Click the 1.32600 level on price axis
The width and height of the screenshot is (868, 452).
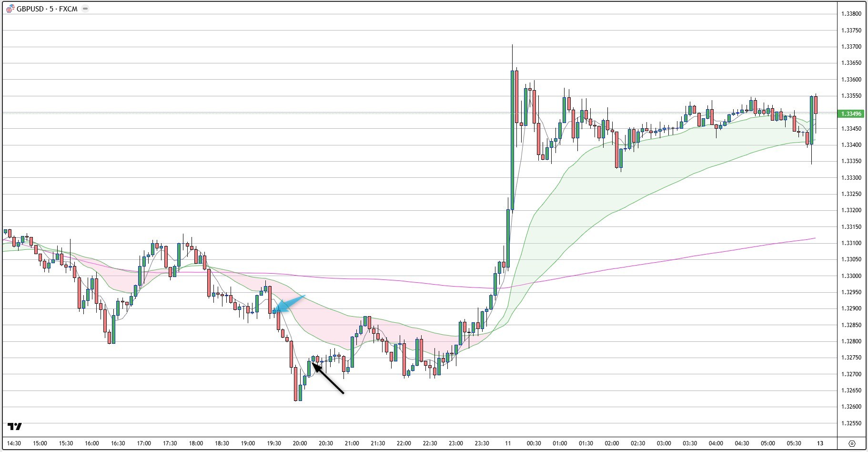(851, 407)
